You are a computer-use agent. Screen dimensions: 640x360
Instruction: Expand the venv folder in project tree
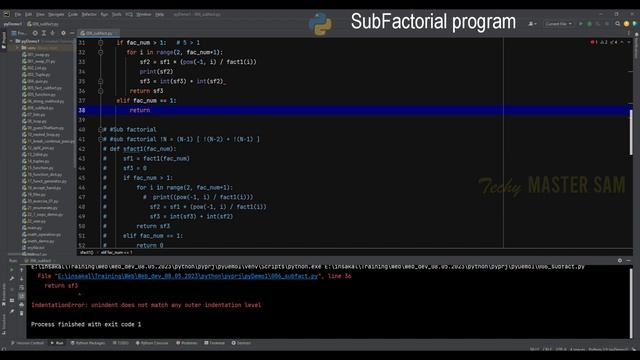tap(18, 48)
